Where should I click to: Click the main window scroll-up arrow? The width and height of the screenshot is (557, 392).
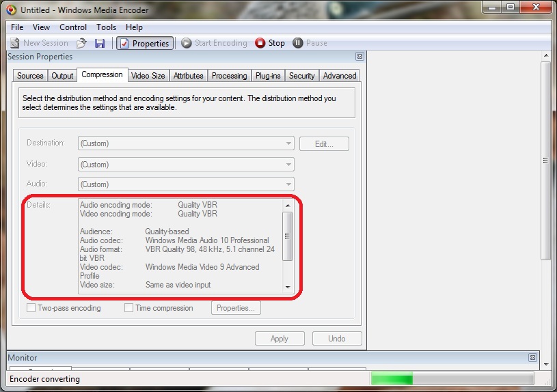(546, 56)
